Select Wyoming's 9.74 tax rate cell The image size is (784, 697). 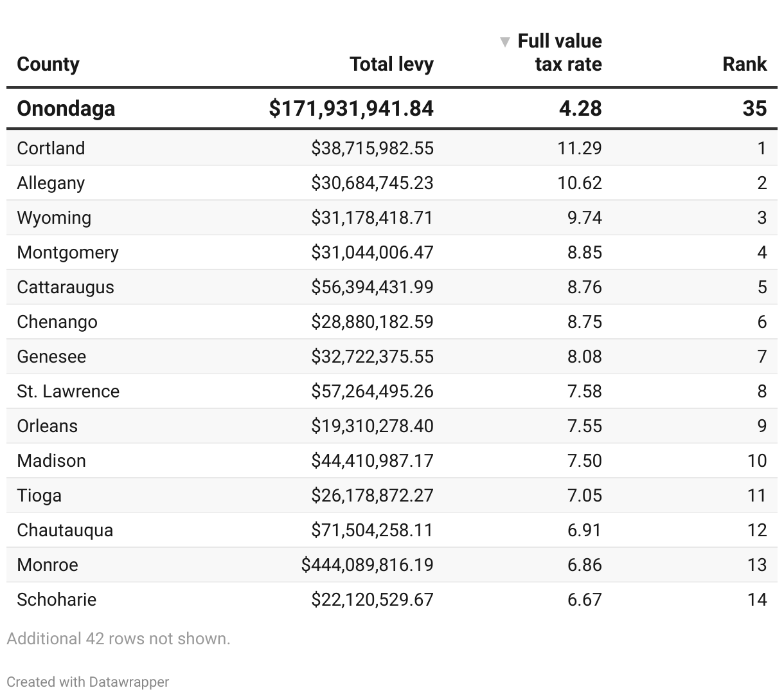[584, 217]
